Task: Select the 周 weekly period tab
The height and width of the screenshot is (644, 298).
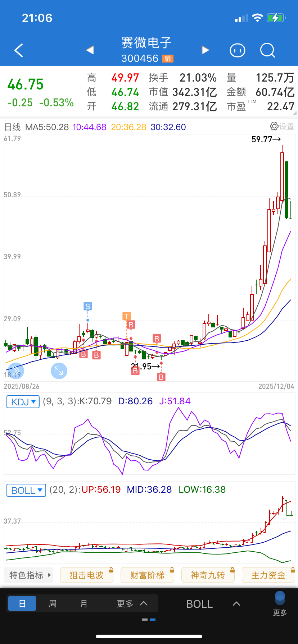Action: click(x=53, y=603)
